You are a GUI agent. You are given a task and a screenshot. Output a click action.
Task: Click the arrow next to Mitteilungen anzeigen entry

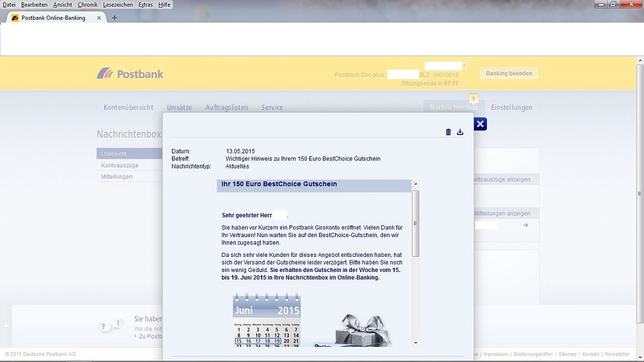pyautogui.click(x=525, y=225)
